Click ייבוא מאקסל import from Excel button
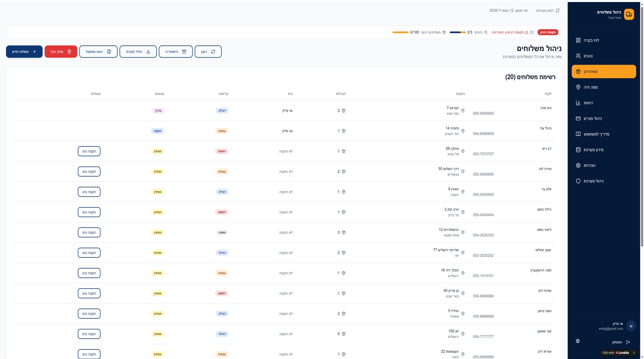The width and height of the screenshot is (644, 359). [x=98, y=52]
